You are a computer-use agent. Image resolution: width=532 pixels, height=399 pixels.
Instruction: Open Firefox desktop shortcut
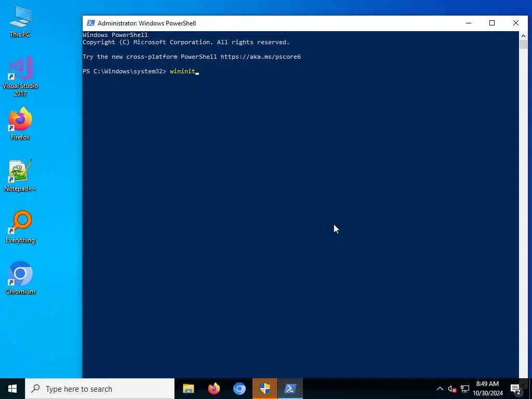coord(20,124)
